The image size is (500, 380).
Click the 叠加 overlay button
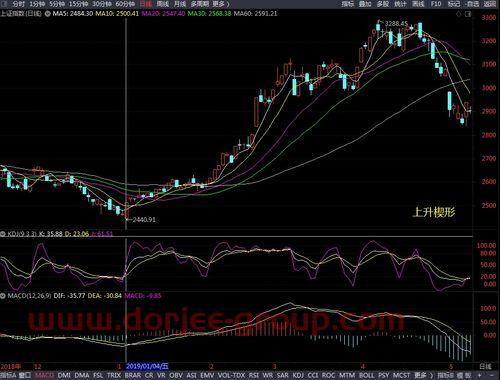point(365,4)
